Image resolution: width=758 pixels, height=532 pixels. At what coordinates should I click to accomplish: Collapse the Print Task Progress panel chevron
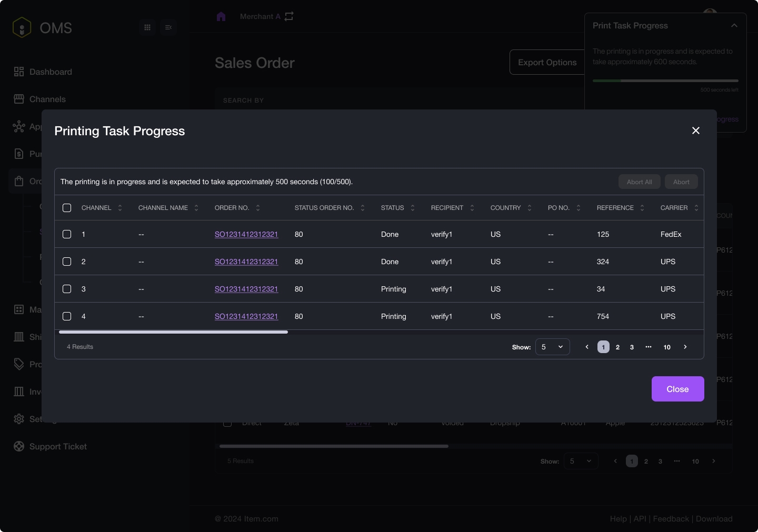point(734,26)
